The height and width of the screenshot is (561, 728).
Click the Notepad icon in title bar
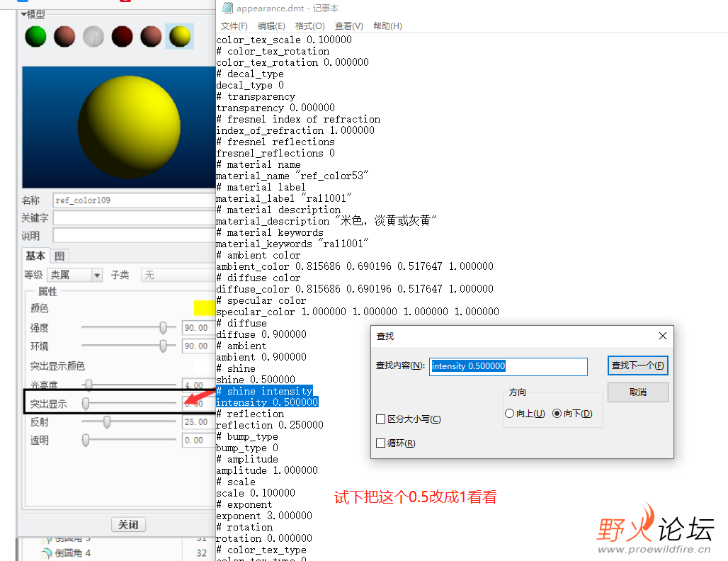click(x=227, y=7)
